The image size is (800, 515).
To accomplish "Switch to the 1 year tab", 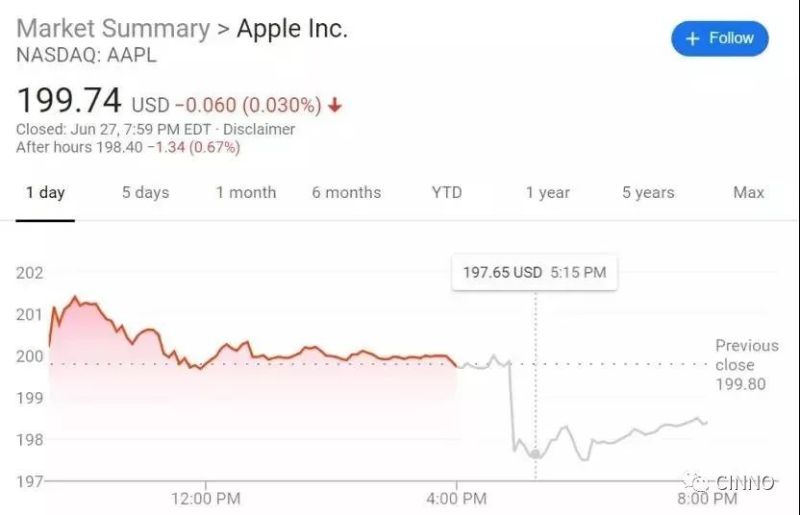I will [x=548, y=192].
